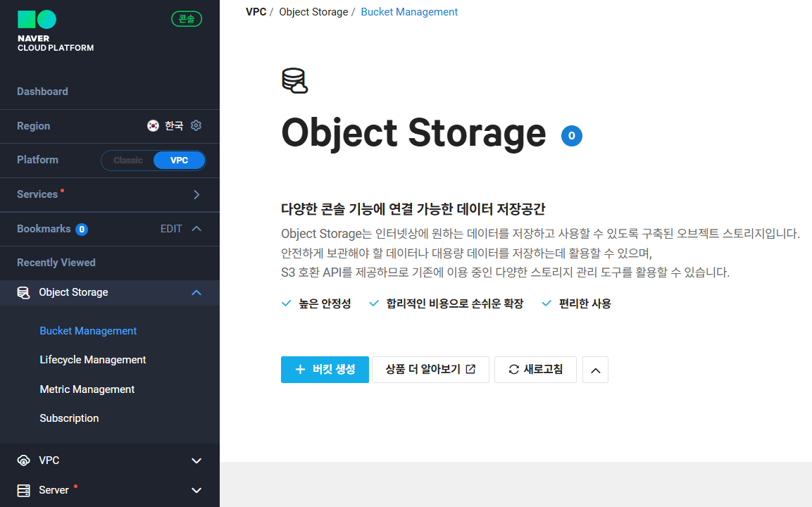Expand the Services chevron arrow
This screenshot has height=507, width=812.
(196, 195)
